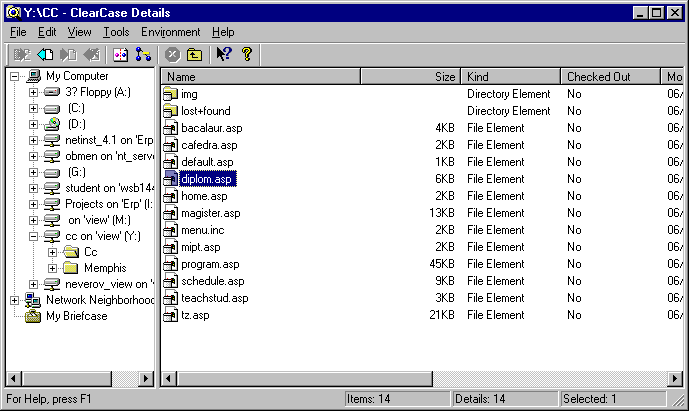Collapse the My Computer tree node
This screenshot has height=411, width=689.
click(x=14, y=77)
